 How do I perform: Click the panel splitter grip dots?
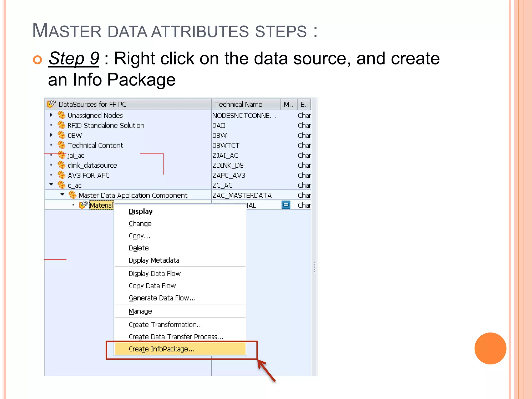pyautogui.click(x=314, y=267)
